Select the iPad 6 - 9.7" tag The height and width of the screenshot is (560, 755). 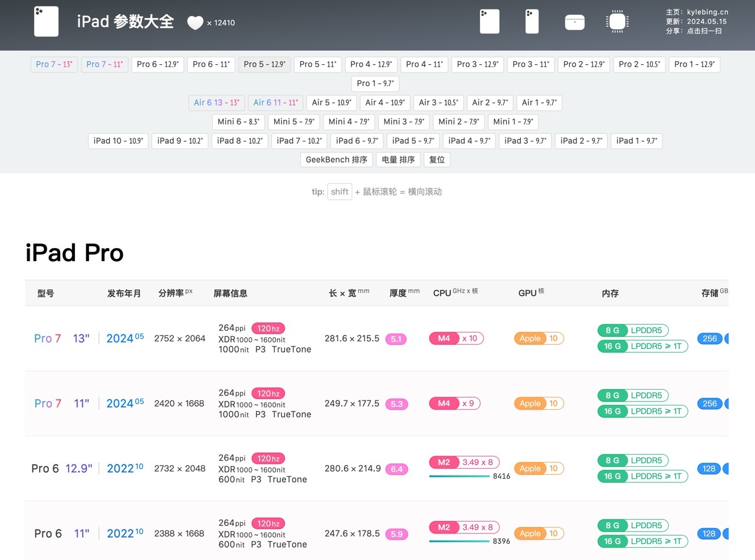pyautogui.click(x=357, y=141)
